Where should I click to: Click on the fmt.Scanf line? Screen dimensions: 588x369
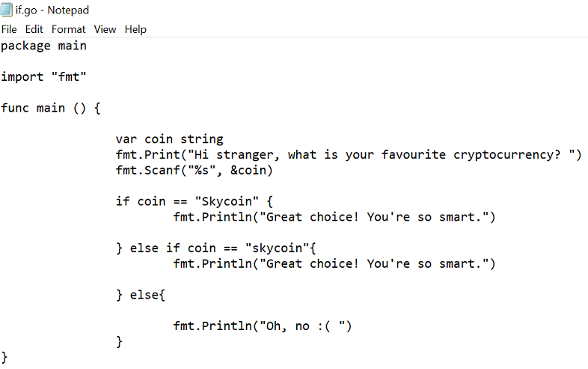pyautogui.click(x=195, y=171)
